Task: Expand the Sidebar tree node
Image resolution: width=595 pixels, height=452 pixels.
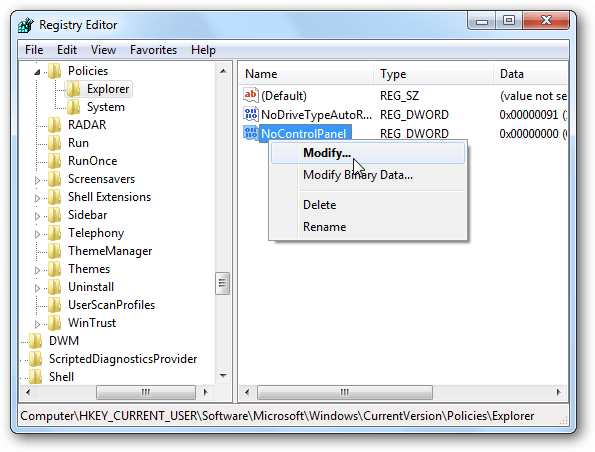Action: tap(37, 216)
